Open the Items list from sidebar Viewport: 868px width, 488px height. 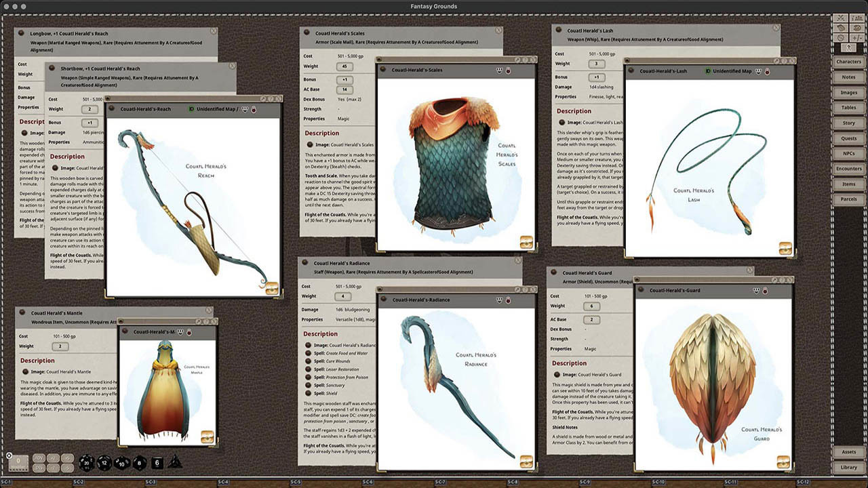coord(848,184)
